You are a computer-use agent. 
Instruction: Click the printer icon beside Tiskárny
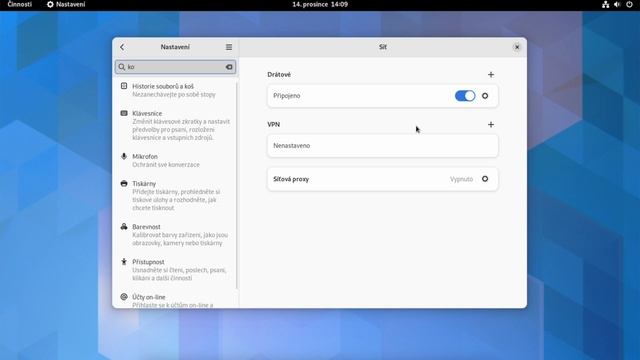(x=124, y=183)
